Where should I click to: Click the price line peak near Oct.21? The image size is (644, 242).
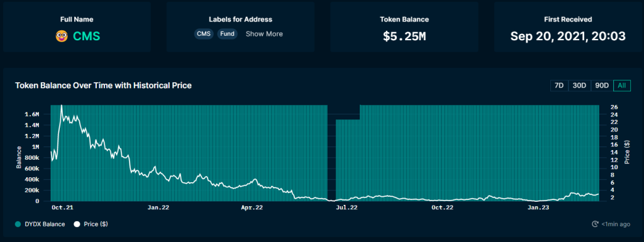(62, 106)
